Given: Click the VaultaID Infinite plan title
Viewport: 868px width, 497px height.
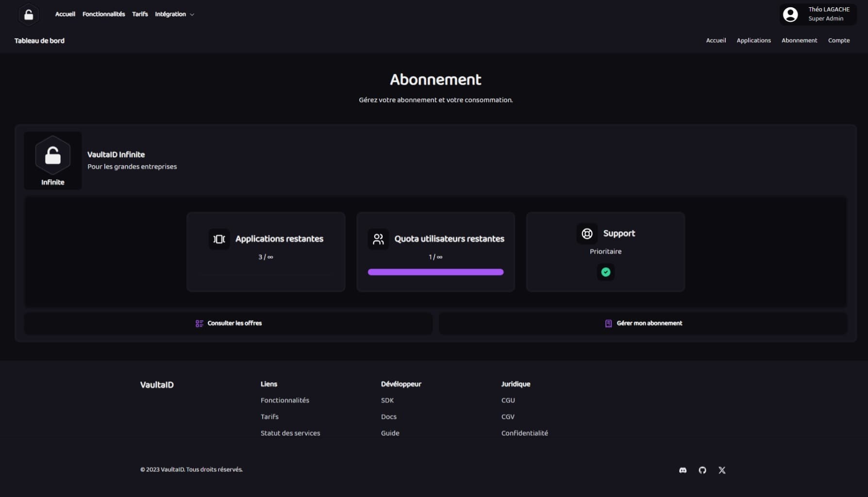Looking at the screenshot, I should tap(116, 154).
